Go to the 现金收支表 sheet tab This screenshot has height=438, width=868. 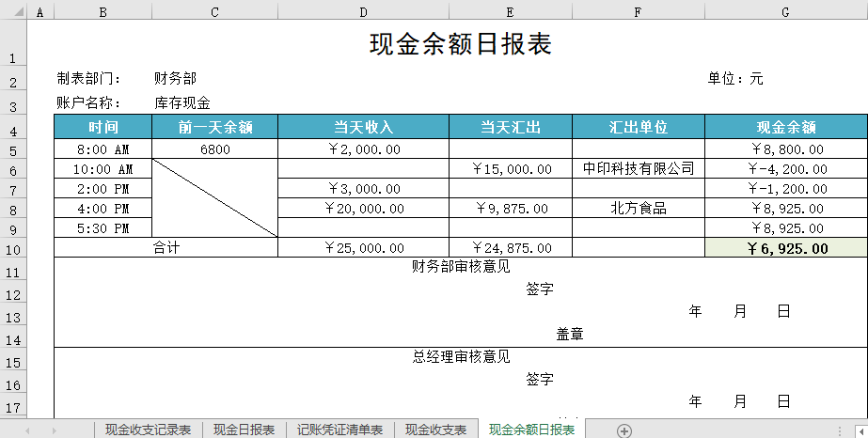click(435, 430)
